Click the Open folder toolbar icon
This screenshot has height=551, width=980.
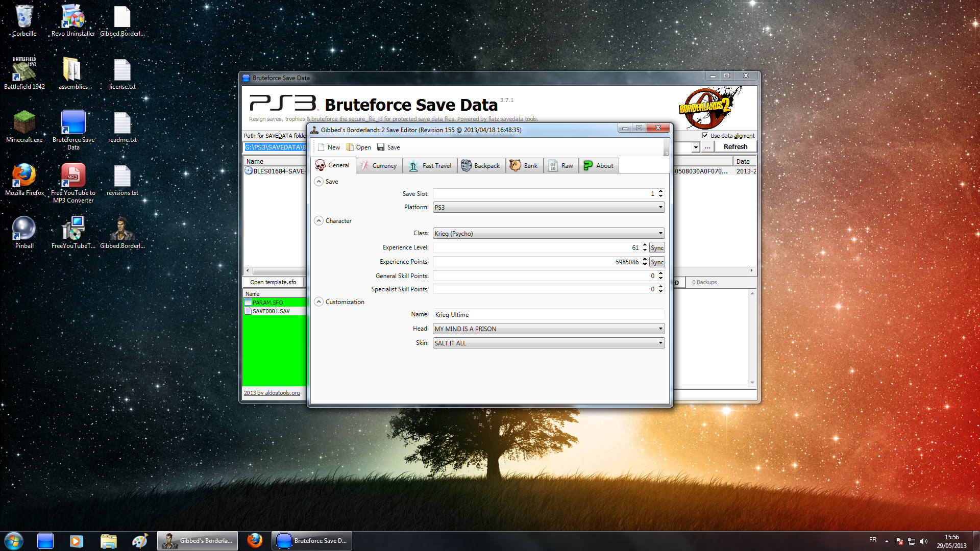click(350, 147)
